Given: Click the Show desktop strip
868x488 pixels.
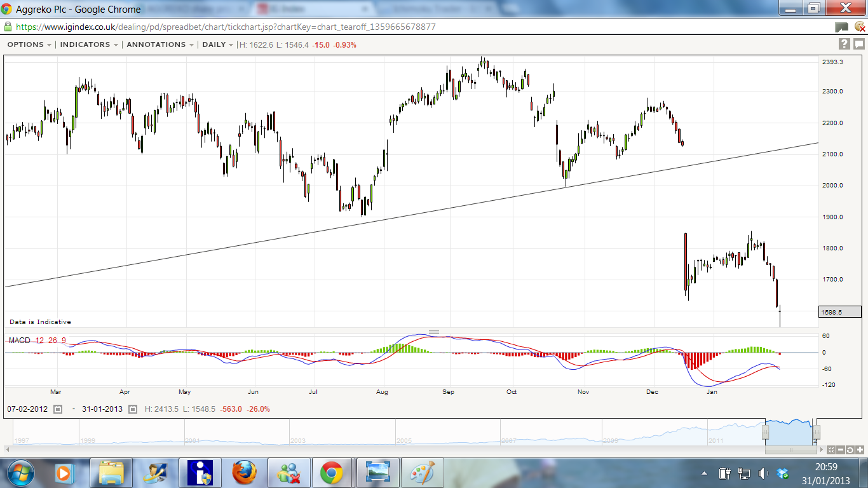Looking at the screenshot, I should pos(864,473).
